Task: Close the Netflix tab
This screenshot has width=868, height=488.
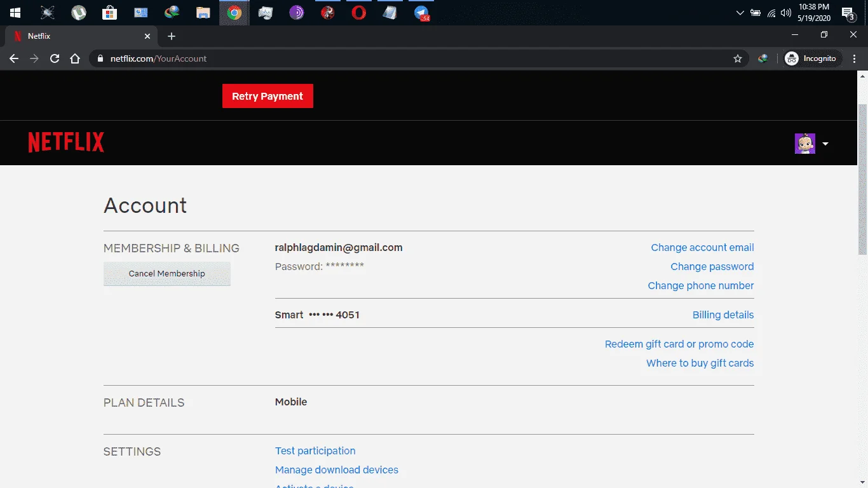Action: 147,36
